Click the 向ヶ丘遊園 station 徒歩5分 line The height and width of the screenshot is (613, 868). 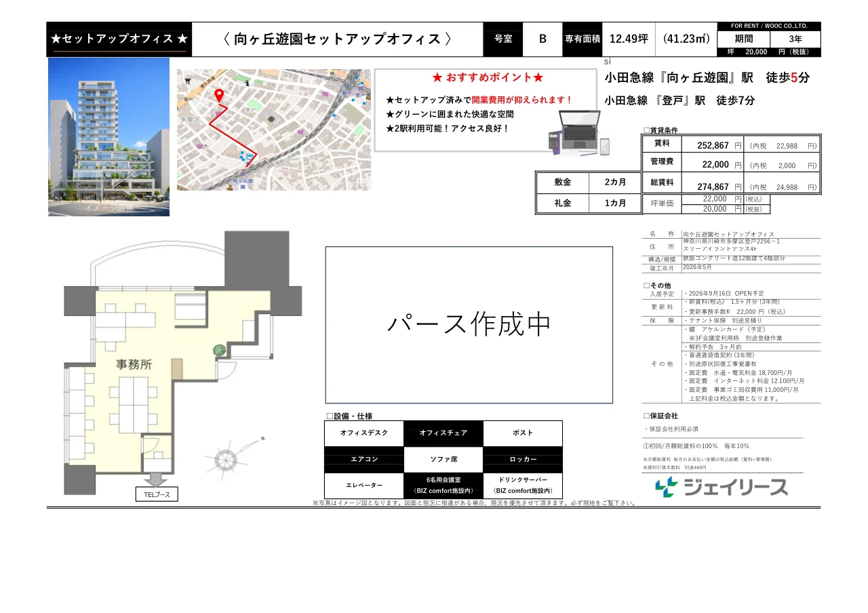pyautogui.click(x=707, y=78)
